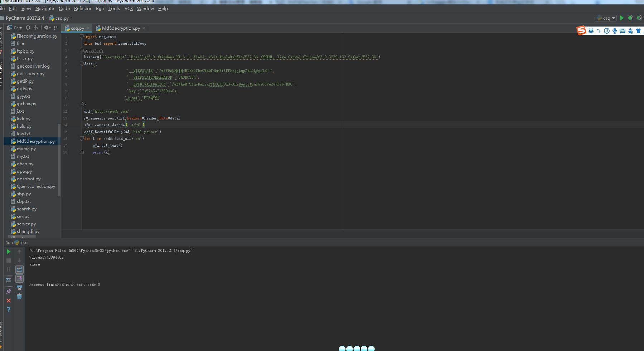Viewport: 644px width, 351px height.
Task: Open the Window menu
Action: [145, 9]
